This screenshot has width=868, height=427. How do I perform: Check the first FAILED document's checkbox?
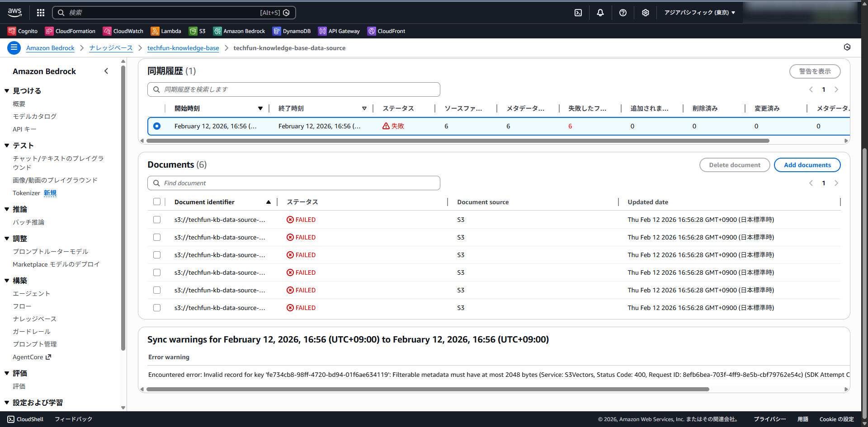point(157,220)
